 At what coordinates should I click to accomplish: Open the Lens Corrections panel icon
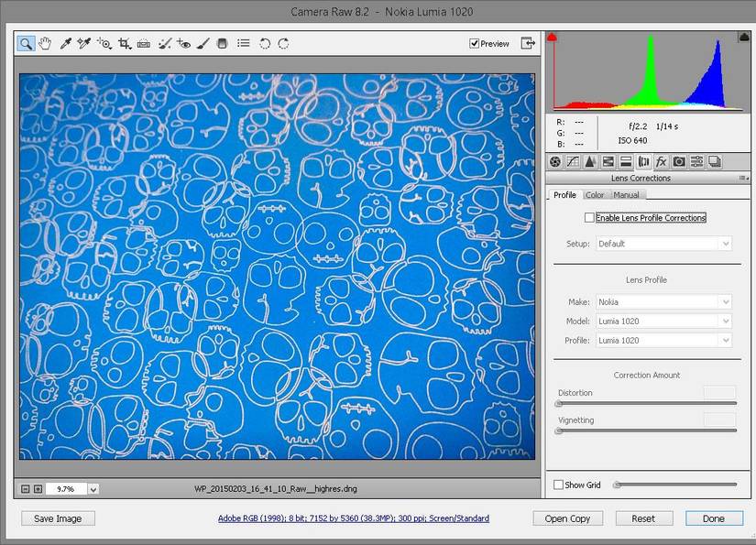pos(643,162)
